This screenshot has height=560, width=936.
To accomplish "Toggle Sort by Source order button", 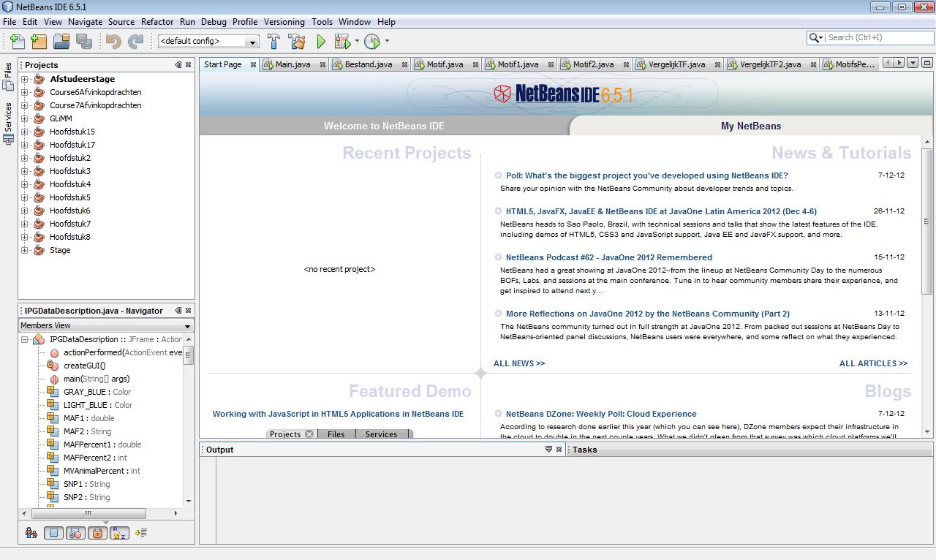I will 141,533.
